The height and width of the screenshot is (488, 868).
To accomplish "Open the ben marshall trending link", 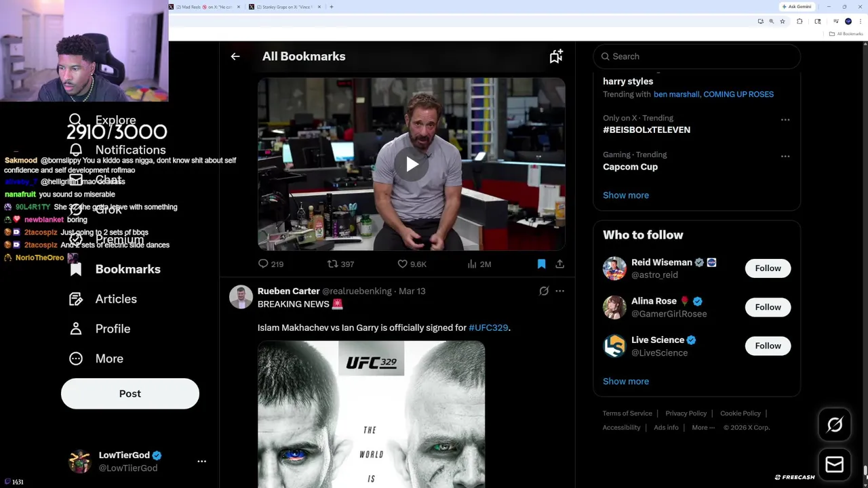I will coord(676,94).
